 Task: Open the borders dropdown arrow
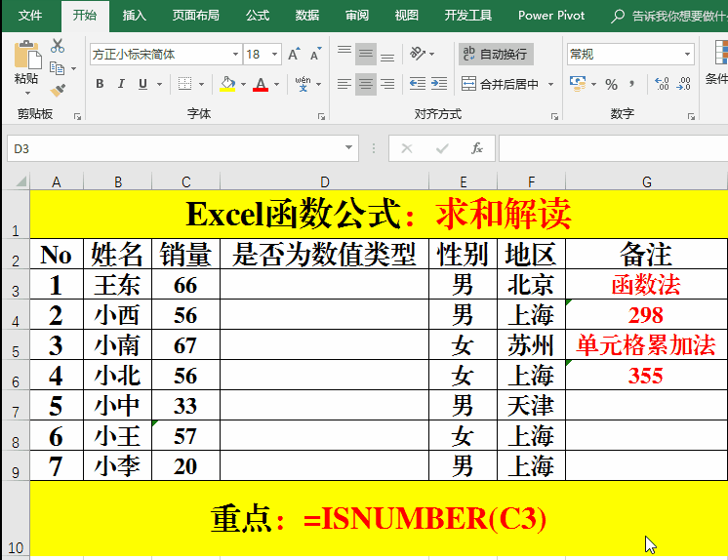[201, 85]
